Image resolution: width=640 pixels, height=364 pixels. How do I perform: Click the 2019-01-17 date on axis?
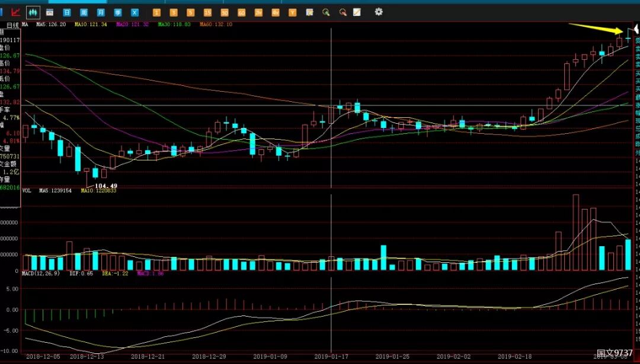331,356
